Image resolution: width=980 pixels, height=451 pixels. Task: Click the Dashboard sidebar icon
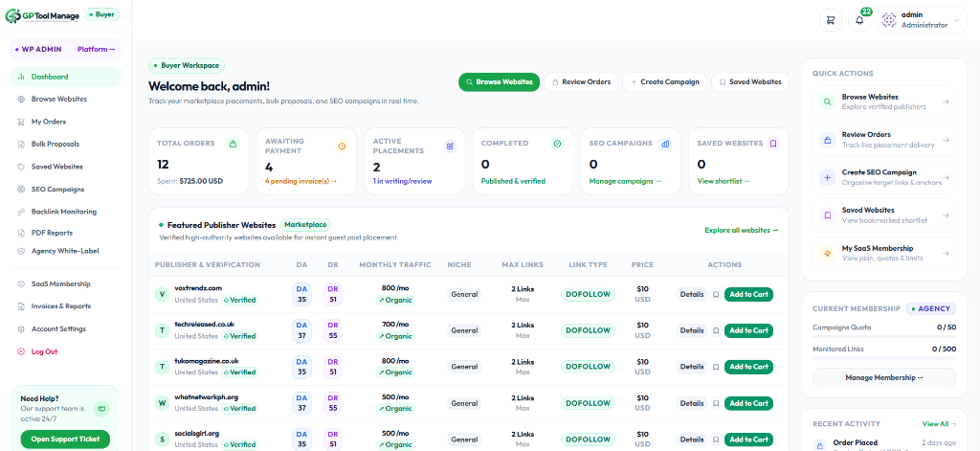coord(21,77)
